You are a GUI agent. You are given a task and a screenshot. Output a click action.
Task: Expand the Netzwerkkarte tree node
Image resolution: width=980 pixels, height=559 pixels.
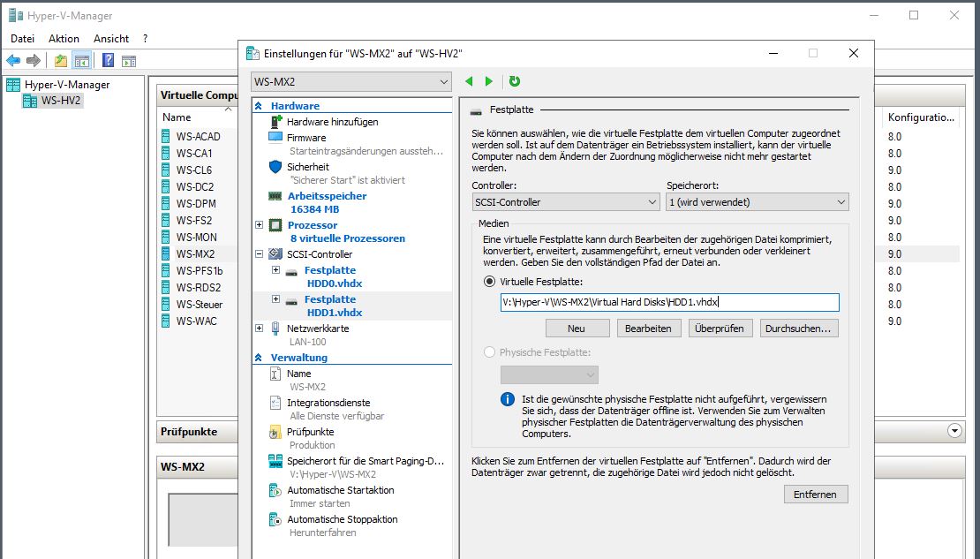point(260,329)
